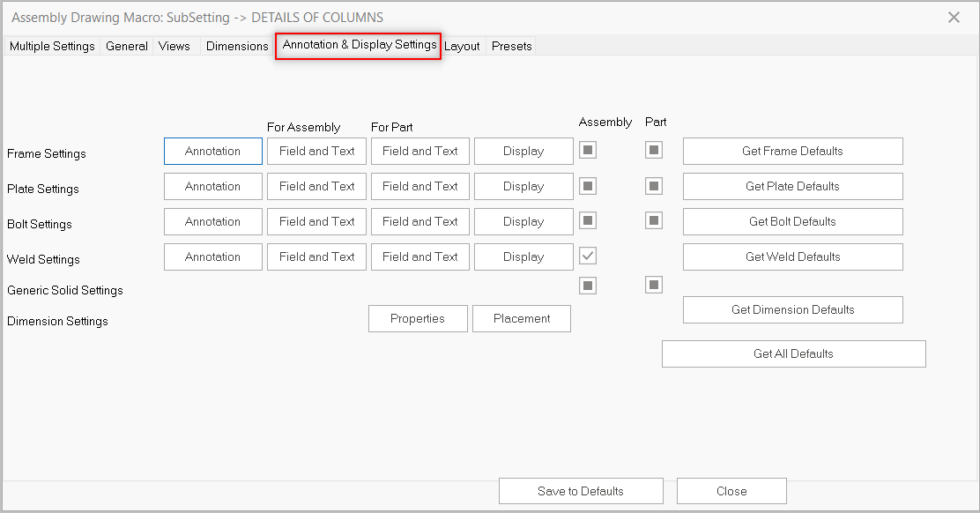Image resolution: width=980 pixels, height=513 pixels.
Task: Go to the Views tab
Action: coord(174,46)
